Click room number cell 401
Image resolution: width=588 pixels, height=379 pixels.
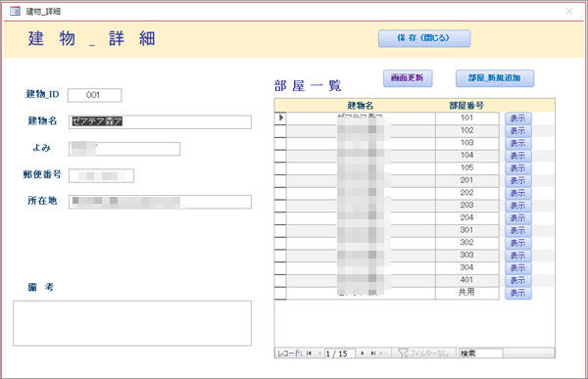pyautogui.click(x=467, y=280)
